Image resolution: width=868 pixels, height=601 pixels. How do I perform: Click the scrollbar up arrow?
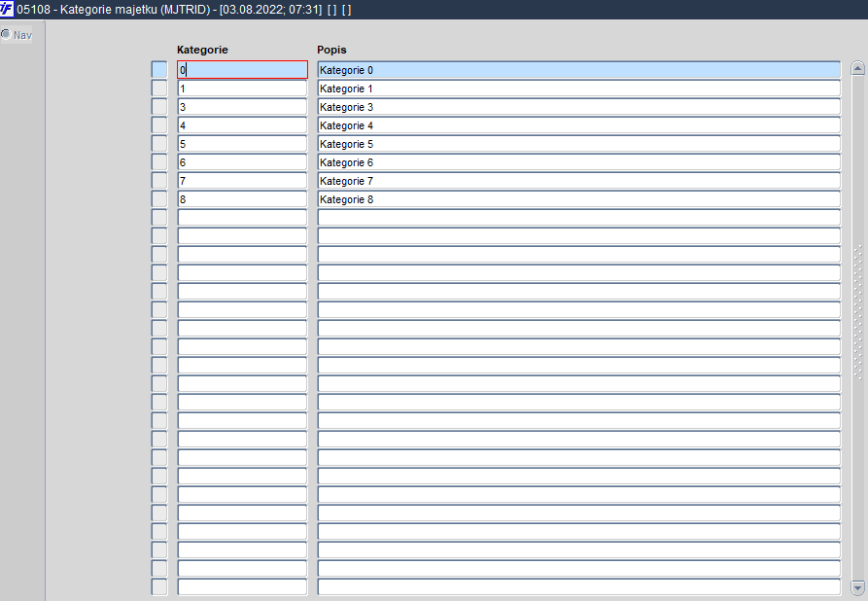click(x=857, y=69)
